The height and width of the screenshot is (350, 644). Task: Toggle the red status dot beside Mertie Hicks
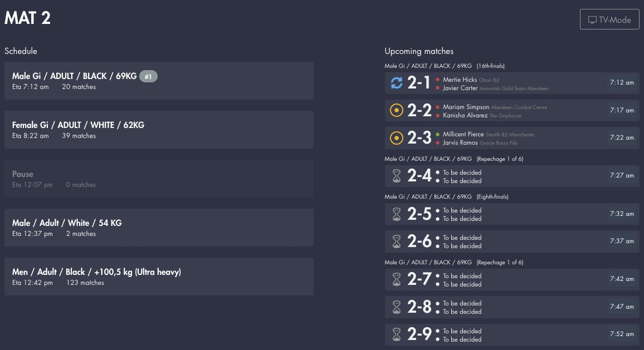coord(438,80)
